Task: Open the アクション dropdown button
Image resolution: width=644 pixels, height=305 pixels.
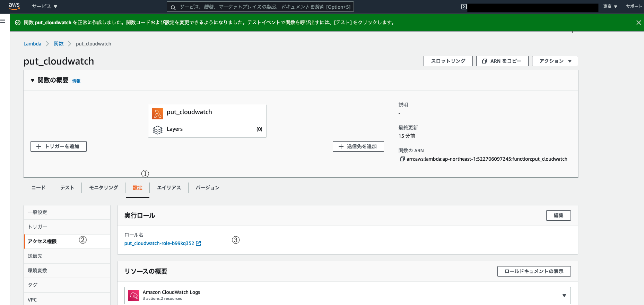Action: point(555,61)
